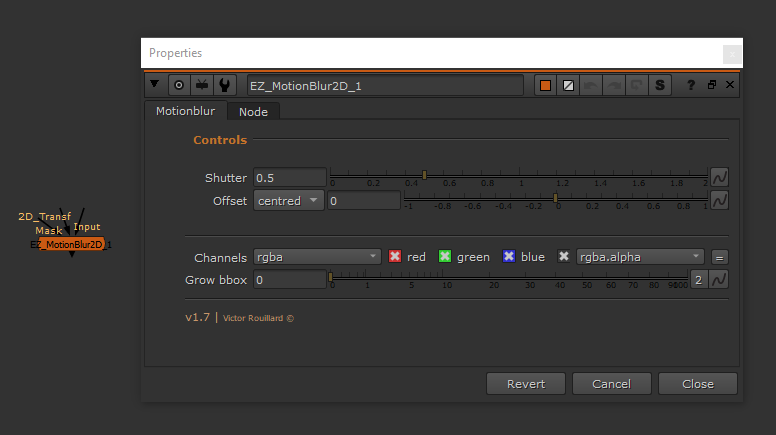Float the properties panel window icon
776x435 pixels.
712,85
